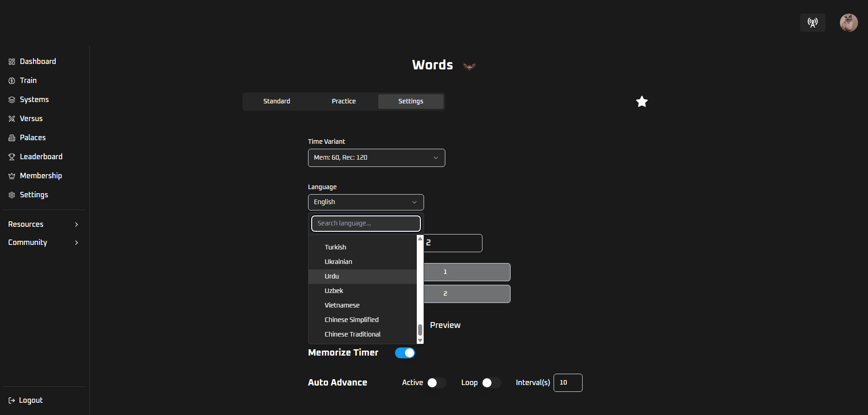Click the Train brain icon
Image resolution: width=868 pixels, height=415 pixels.
[x=12, y=81]
